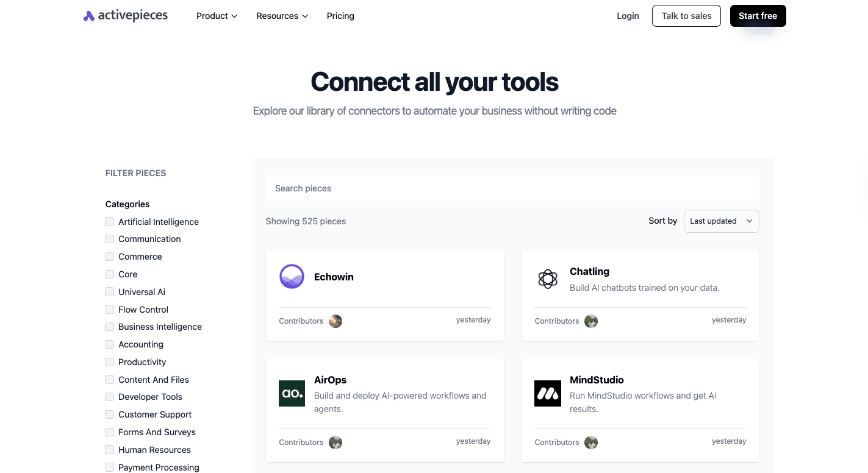Click the Echowin contributor avatar
Image resolution: width=868 pixels, height=473 pixels.
pos(335,321)
